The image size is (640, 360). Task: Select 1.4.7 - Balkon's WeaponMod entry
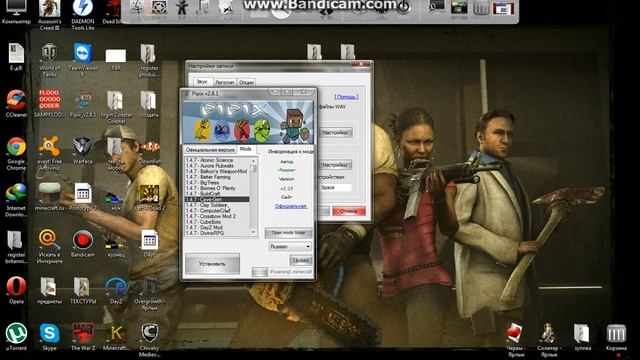coord(216,171)
